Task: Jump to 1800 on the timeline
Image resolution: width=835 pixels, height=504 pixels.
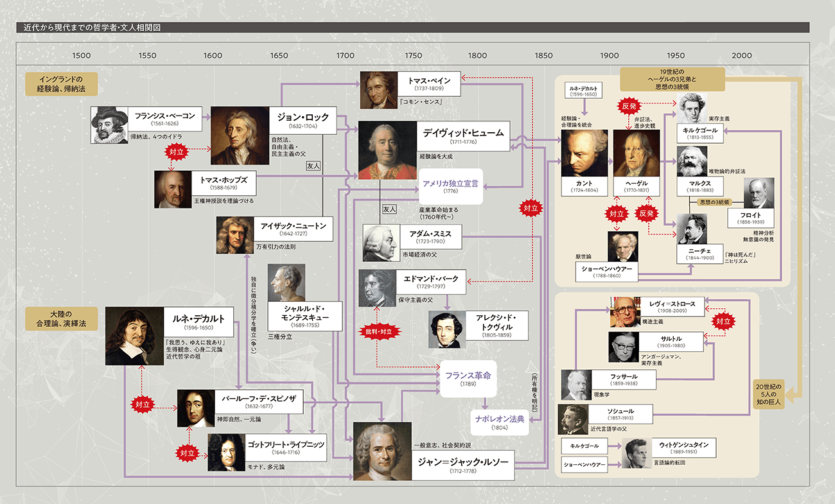Action: tap(477, 56)
